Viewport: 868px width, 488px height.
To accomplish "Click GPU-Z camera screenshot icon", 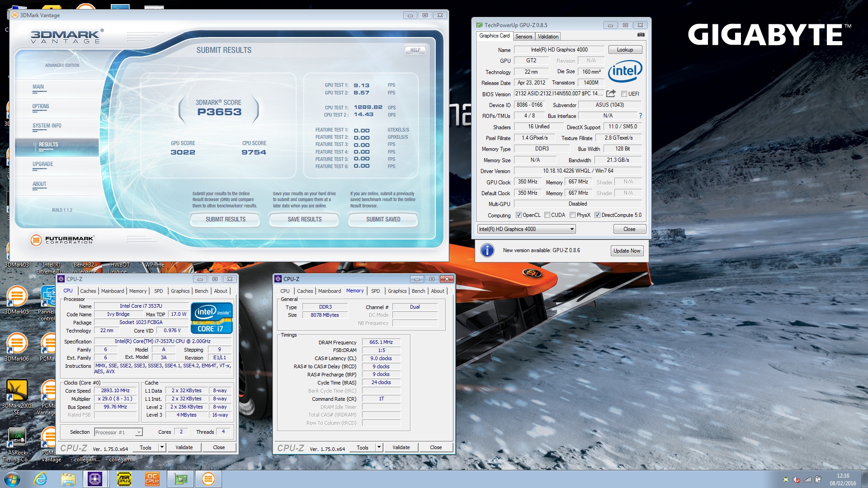I will (x=641, y=35).
